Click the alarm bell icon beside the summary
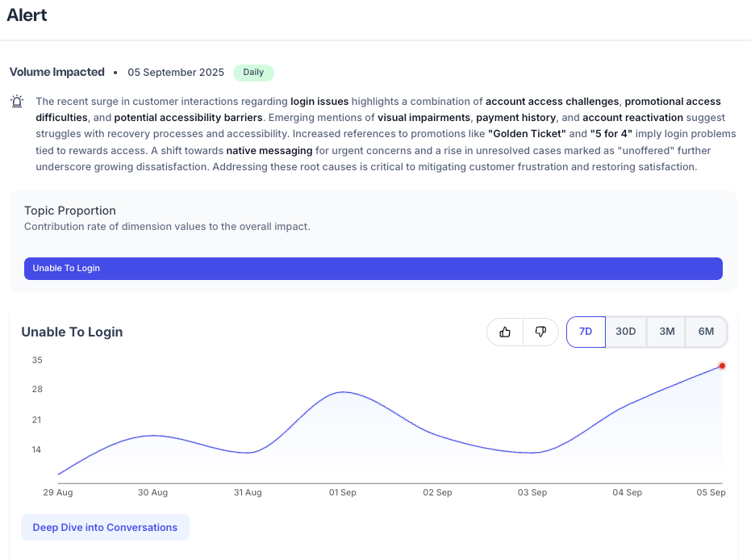Screen dimensions: 751x560 coord(17,101)
